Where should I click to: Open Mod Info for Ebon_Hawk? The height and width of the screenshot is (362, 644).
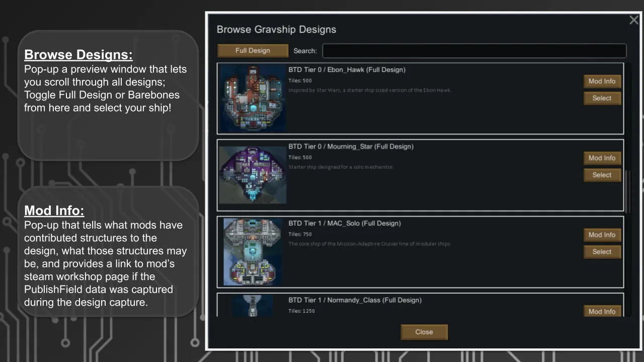(602, 81)
